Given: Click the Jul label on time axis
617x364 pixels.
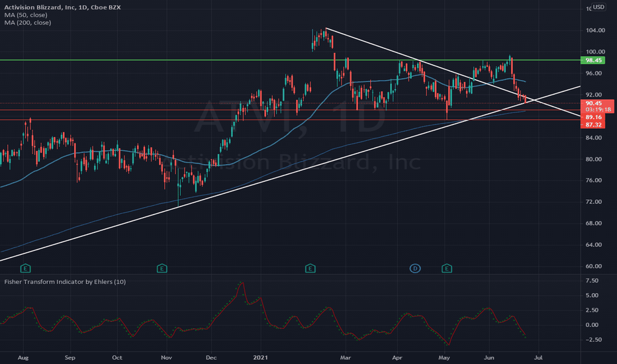Looking at the screenshot, I should point(538,357).
